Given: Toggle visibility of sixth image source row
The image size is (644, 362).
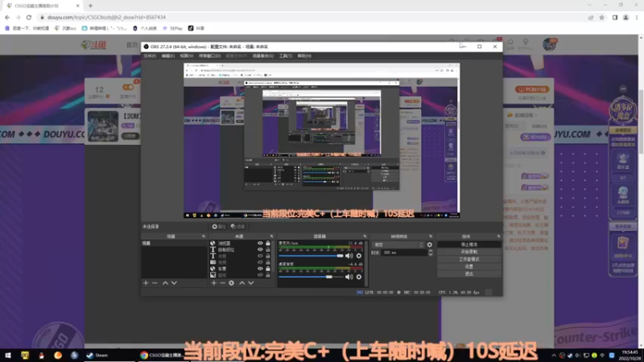Looking at the screenshot, I should coord(260,275).
